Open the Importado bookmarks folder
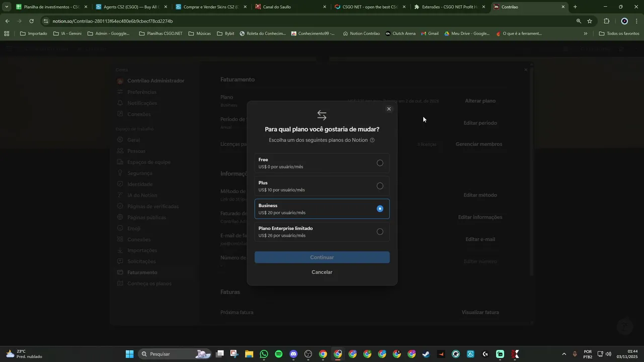This screenshot has height=362, width=644. click(33, 34)
